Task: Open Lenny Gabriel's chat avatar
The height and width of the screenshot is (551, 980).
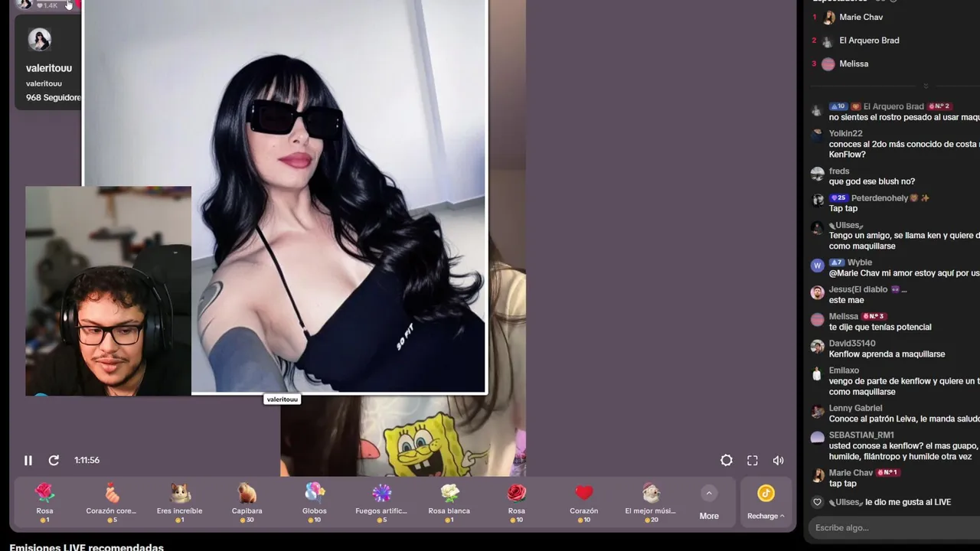Action: (x=818, y=411)
